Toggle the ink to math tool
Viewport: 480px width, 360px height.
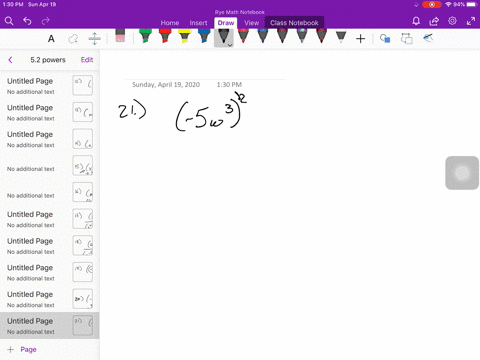[x=428, y=38]
